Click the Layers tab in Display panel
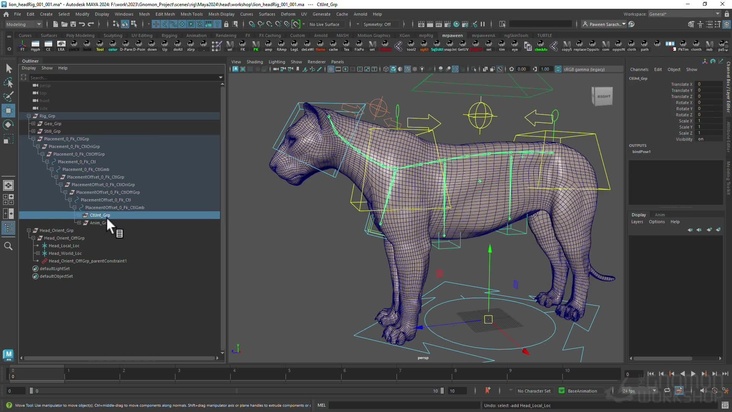The image size is (732, 412). (x=636, y=222)
